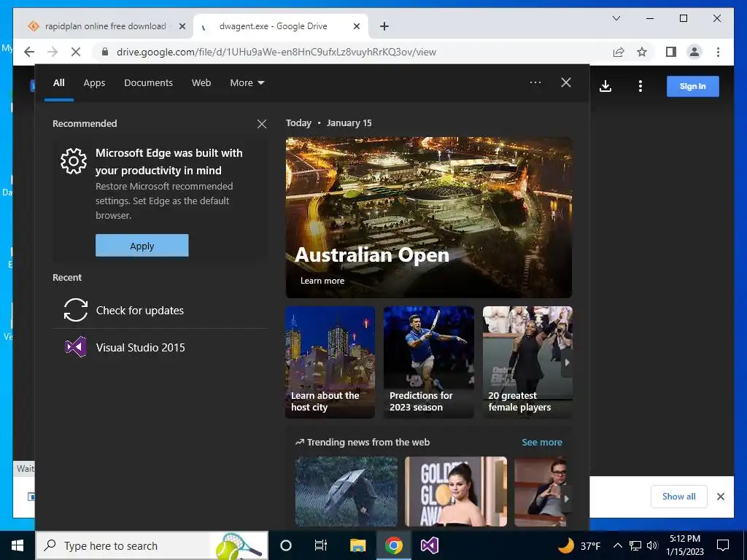Launch Visual Studio from the taskbar

[429, 545]
